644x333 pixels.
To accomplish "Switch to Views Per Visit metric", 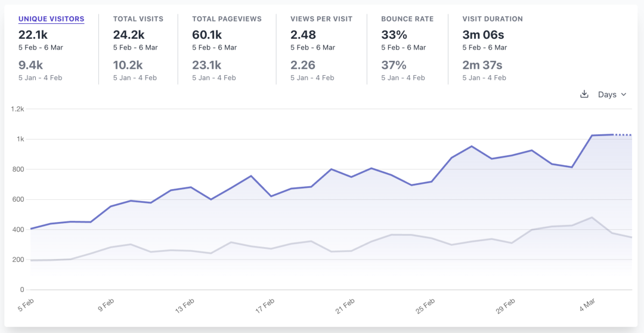I will pyautogui.click(x=321, y=19).
